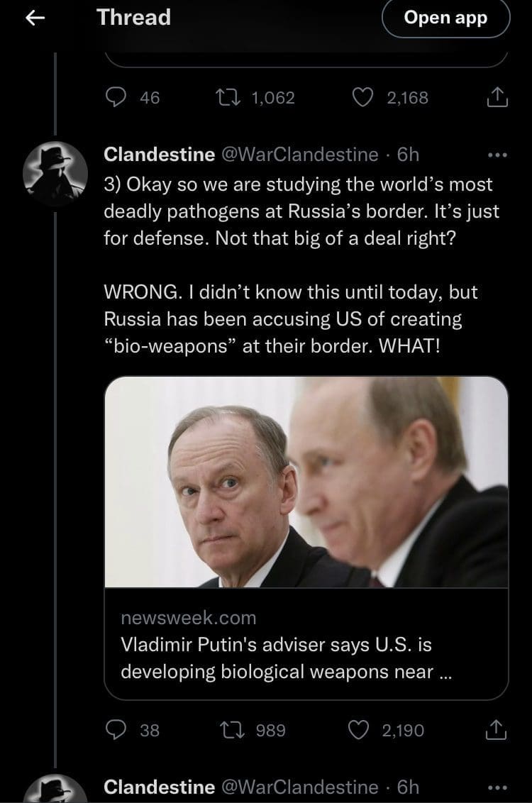Go back using the left arrow
This screenshot has width=532, height=803.
(x=35, y=18)
